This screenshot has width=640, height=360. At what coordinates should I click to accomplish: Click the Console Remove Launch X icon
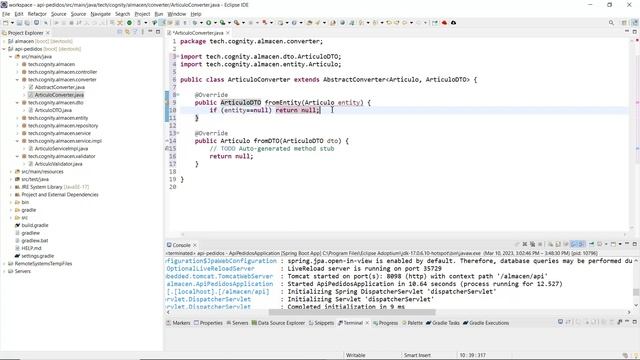(x=525, y=244)
